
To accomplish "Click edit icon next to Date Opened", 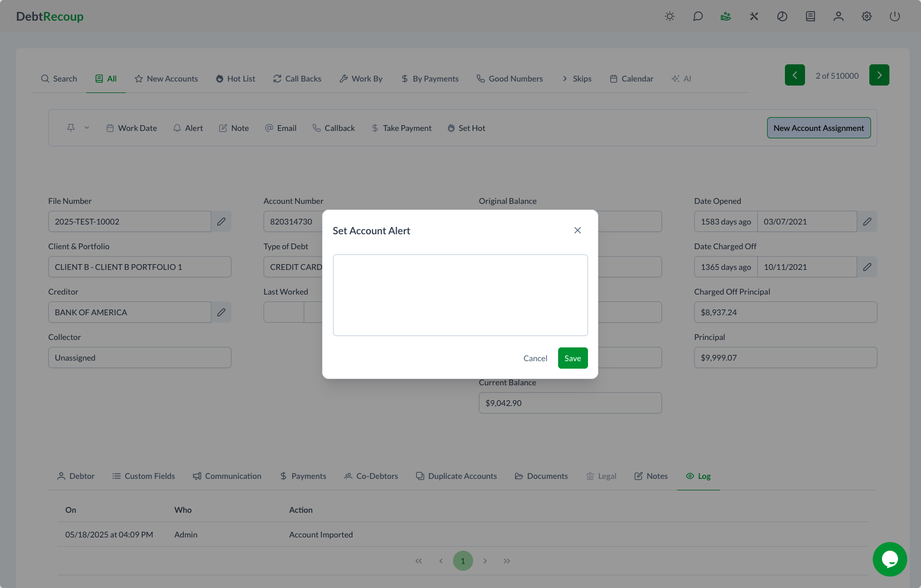I will [x=867, y=222].
